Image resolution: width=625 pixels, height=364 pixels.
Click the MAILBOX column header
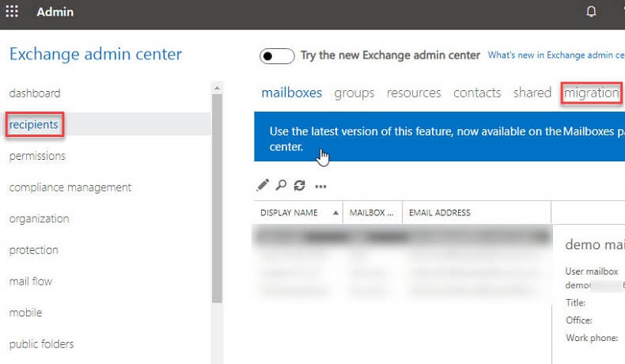click(x=372, y=213)
